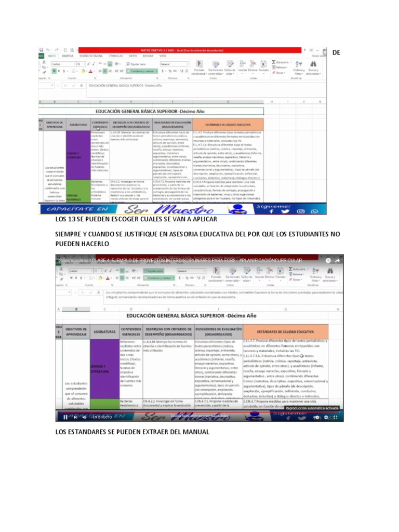The width and height of the screenshot is (399, 532).
Task: Click the CONTENIDOS ESENCIALES header cell in the red-titled Excel window
Action: coord(100,125)
